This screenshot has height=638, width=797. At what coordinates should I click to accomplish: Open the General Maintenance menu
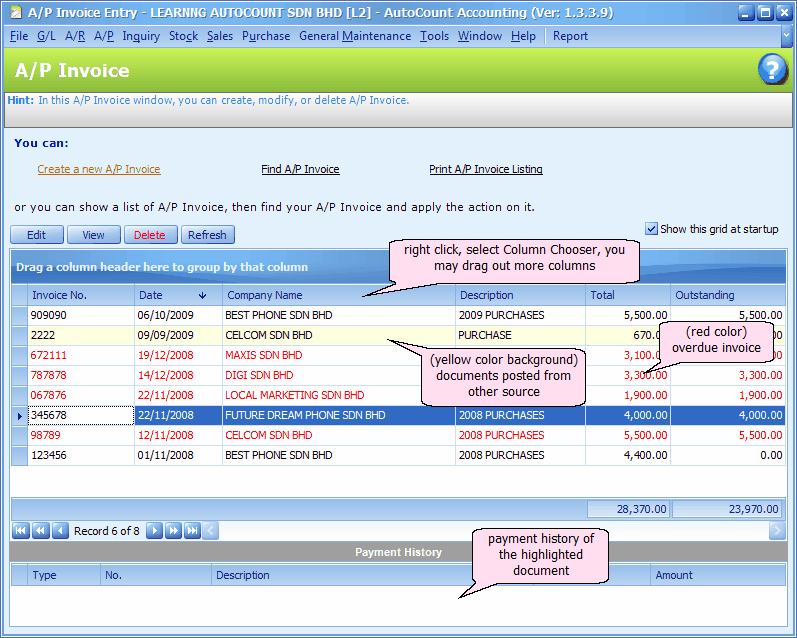coord(355,36)
